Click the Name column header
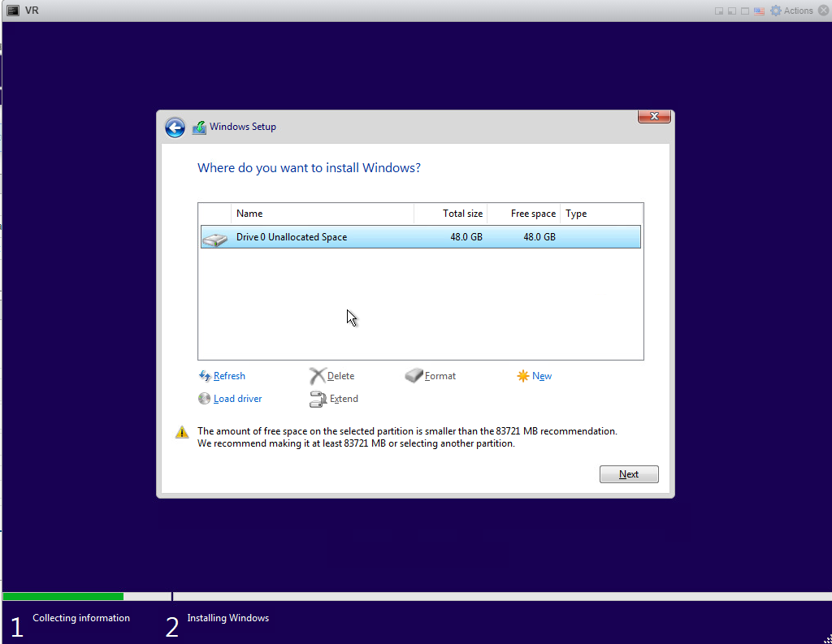This screenshot has height=644, width=832. pyautogui.click(x=322, y=214)
